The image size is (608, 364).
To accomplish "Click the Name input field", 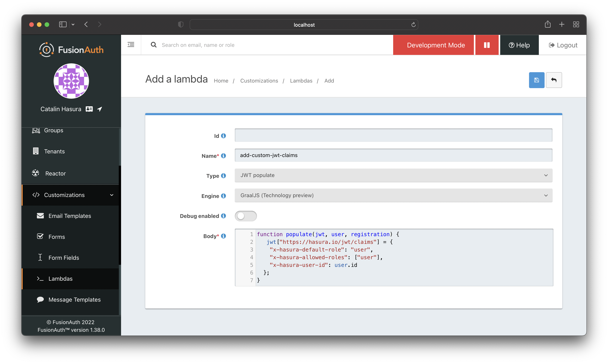I will coord(393,155).
